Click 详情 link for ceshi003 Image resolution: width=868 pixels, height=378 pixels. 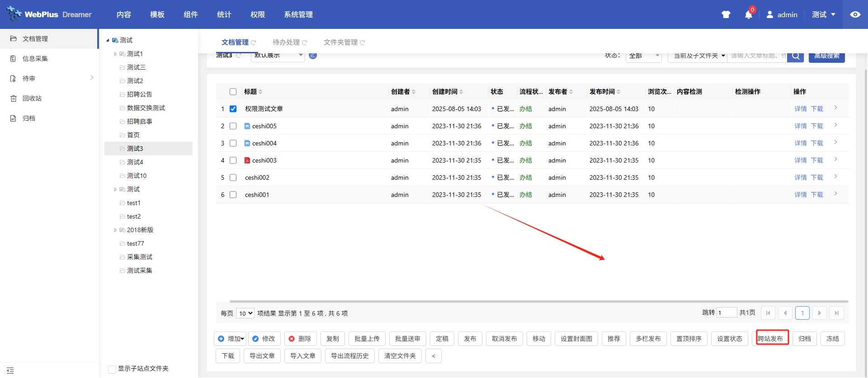tap(800, 160)
